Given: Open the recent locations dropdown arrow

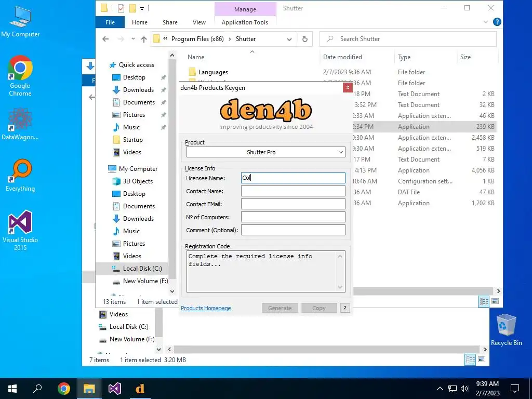Looking at the screenshot, I should click(133, 39).
